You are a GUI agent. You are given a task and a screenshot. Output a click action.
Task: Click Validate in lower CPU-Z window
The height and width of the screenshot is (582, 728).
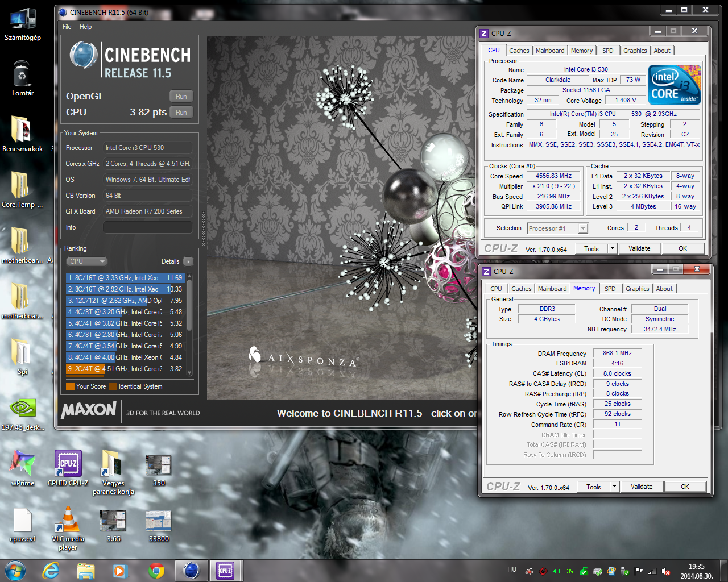(642, 487)
